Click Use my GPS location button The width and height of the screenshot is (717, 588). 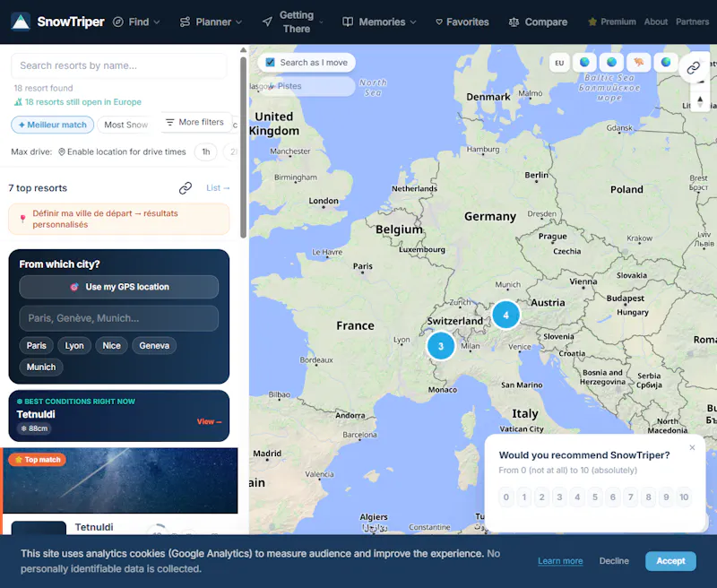point(119,287)
